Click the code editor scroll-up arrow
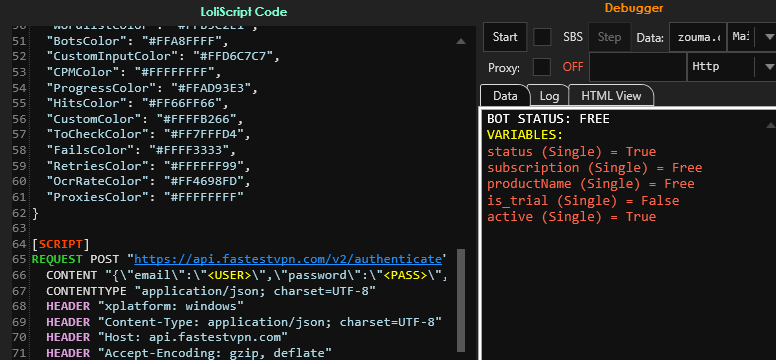Screen dimensions: 776x360 click(x=461, y=42)
